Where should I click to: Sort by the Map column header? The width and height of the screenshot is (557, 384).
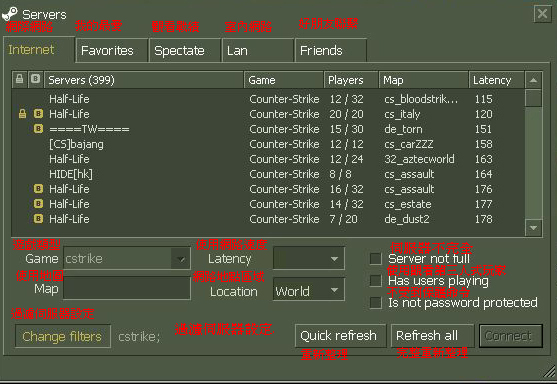click(x=423, y=80)
